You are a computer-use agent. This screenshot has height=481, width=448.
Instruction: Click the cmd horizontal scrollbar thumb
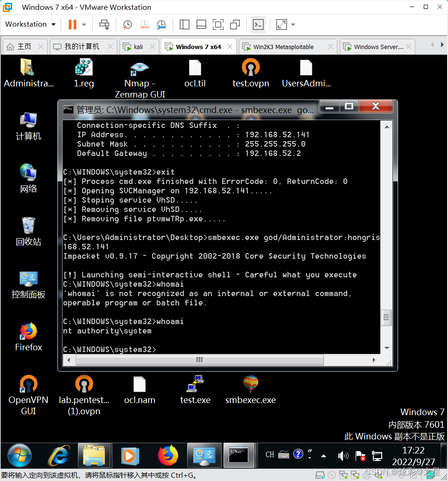pyautogui.click(x=200, y=360)
